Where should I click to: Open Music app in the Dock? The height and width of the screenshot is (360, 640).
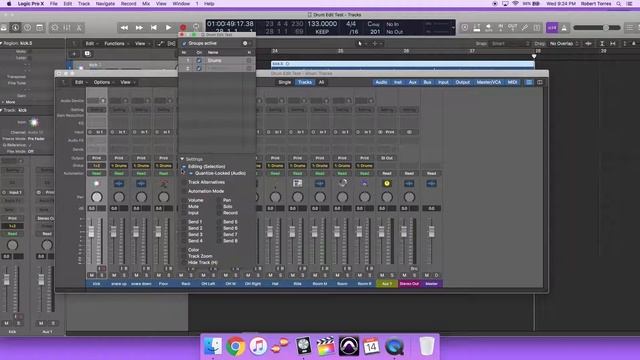[258, 347]
